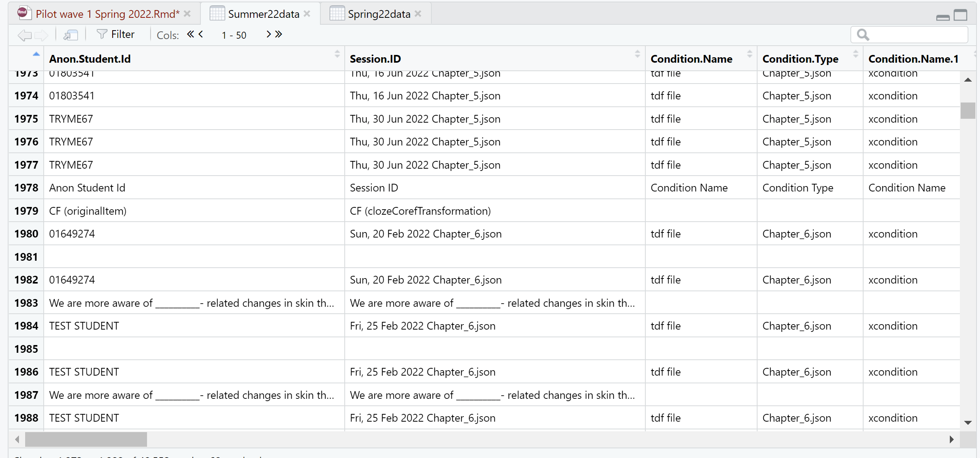Click the horizontal scrollbar right arrow
This screenshot has width=980, height=458.
pyautogui.click(x=952, y=439)
